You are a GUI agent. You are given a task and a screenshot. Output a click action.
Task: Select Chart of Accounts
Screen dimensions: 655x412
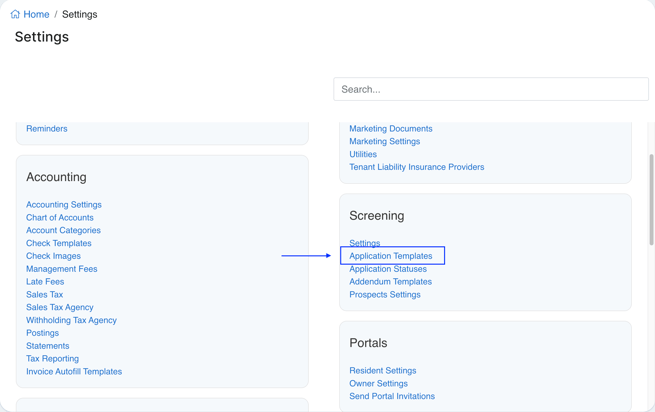tap(60, 218)
